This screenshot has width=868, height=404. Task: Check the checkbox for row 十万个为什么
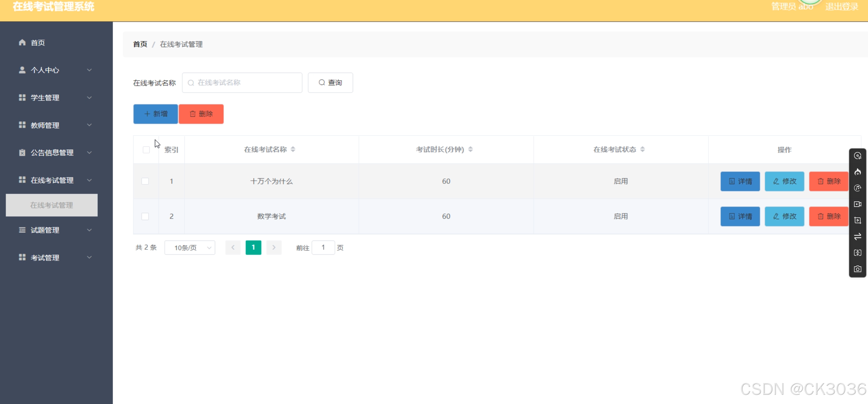(145, 181)
